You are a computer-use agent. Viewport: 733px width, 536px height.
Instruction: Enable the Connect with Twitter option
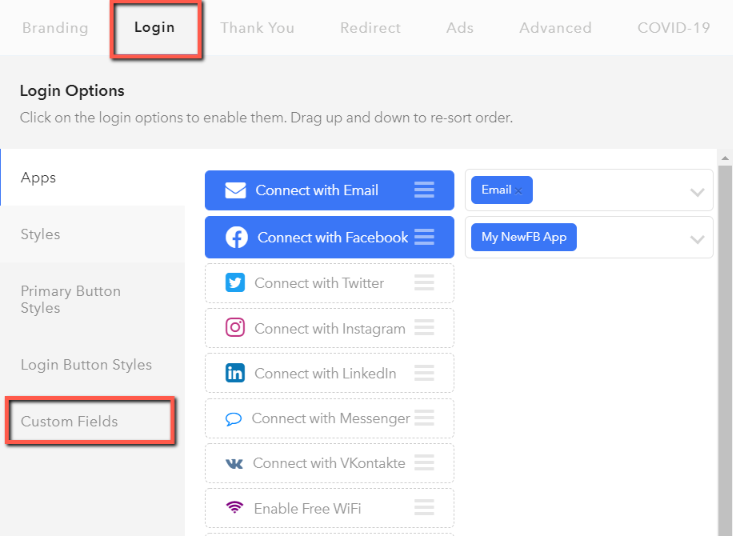point(330,283)
